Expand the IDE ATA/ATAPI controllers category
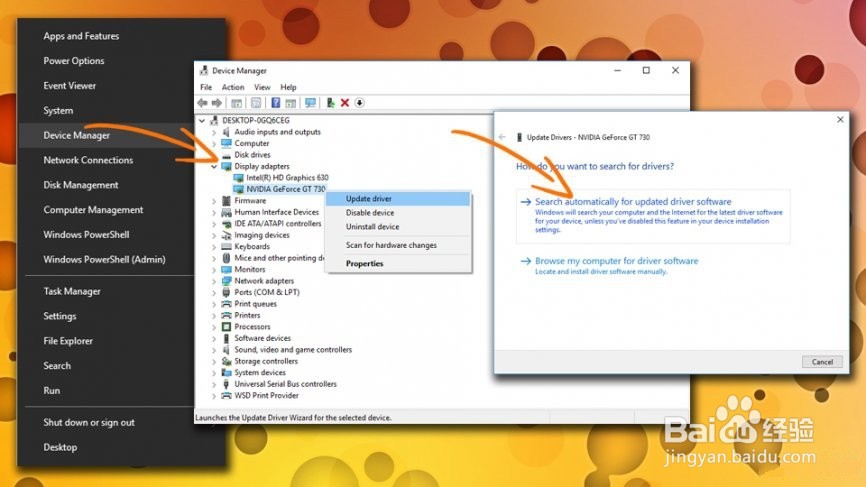 214,224
